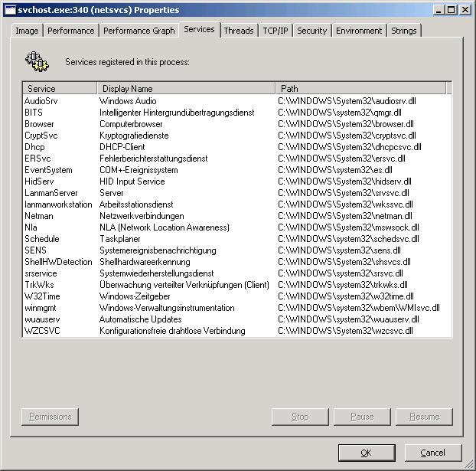The height and width of the screenshot is (471, 476).
Task: Click the WMIsvc.dll path cell
Action: [359, 308]
